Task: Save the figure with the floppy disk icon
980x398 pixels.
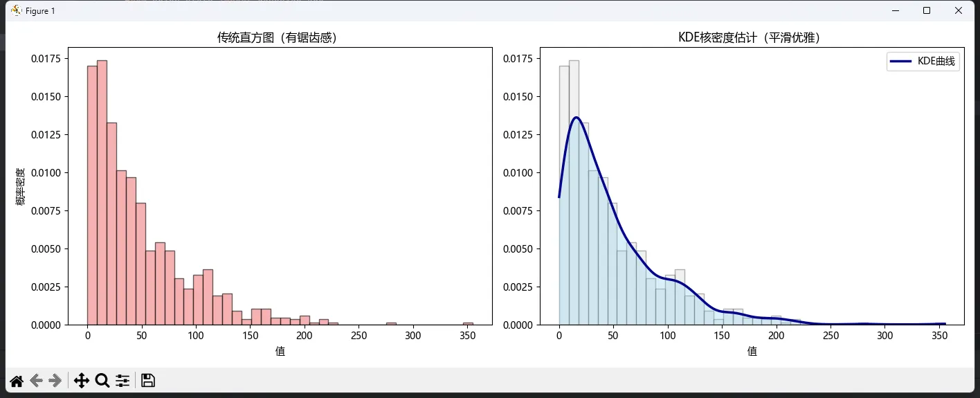Action: 147,381
